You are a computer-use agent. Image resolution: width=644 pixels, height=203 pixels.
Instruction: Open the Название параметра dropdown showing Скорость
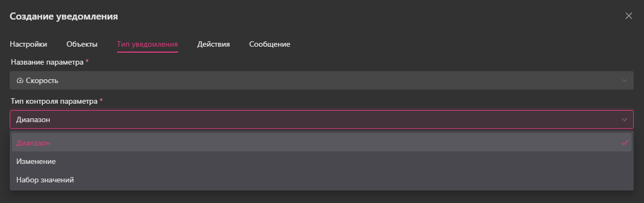tap(322, 80)
